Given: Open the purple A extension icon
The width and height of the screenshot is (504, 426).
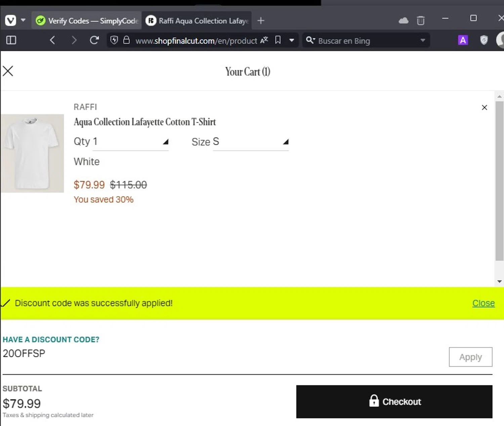Looking at the screenshot, I should pos(463,40).
